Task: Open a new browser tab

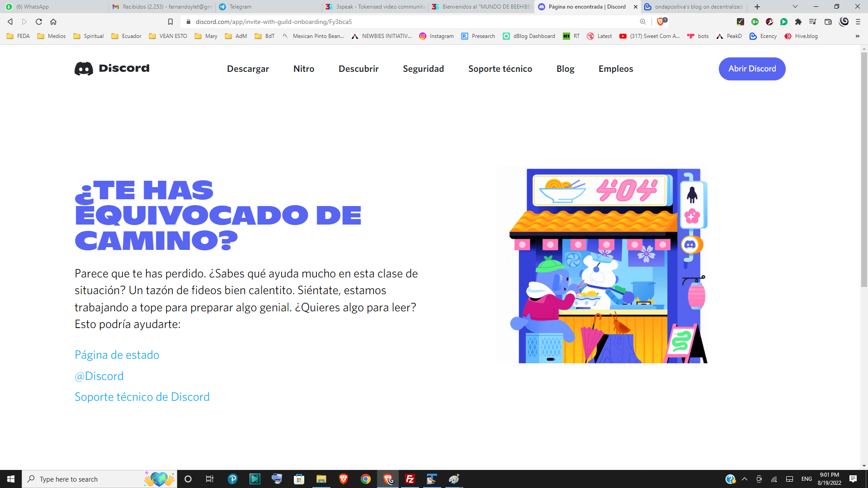Action: 757,7
